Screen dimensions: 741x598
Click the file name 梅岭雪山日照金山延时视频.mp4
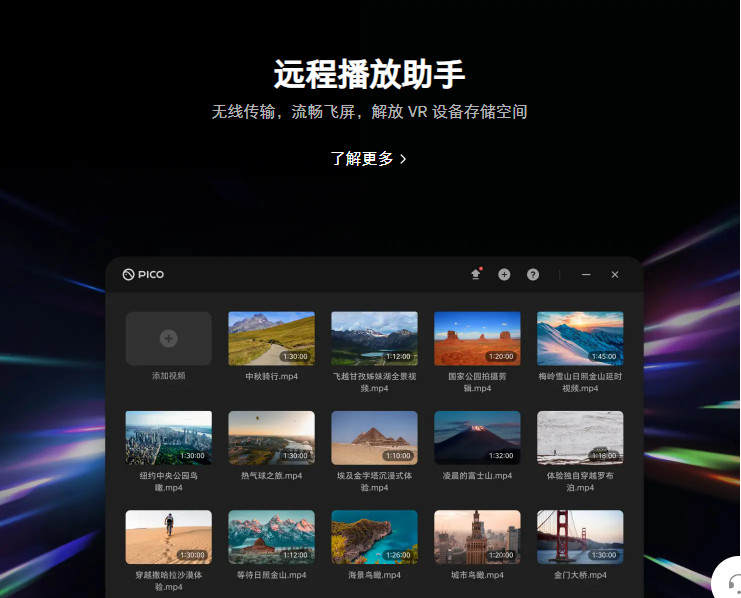click(580, 382)
